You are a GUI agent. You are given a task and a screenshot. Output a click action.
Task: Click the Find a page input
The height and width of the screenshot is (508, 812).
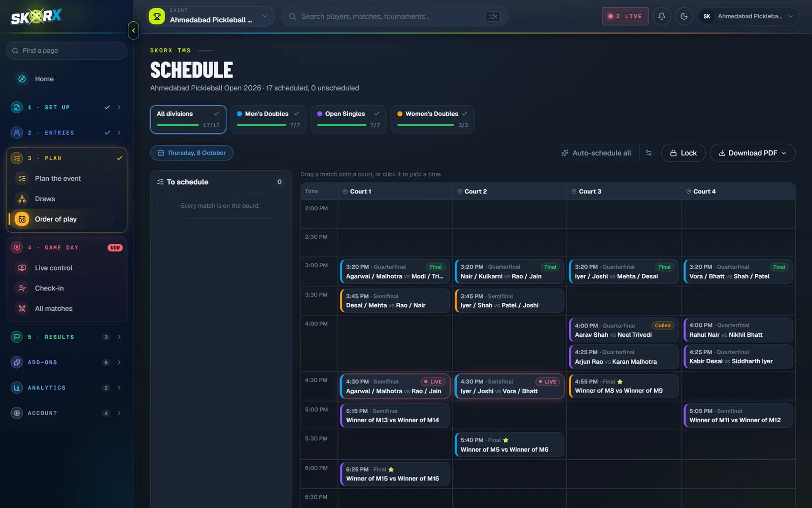pyautogui.click(x=66, y=51)
